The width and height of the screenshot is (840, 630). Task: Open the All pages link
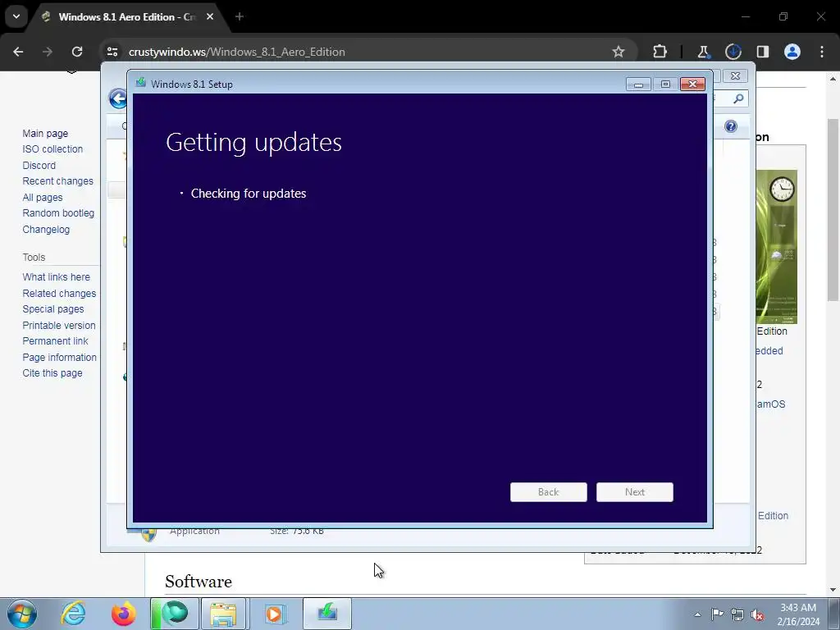click(x=43, y=198)
